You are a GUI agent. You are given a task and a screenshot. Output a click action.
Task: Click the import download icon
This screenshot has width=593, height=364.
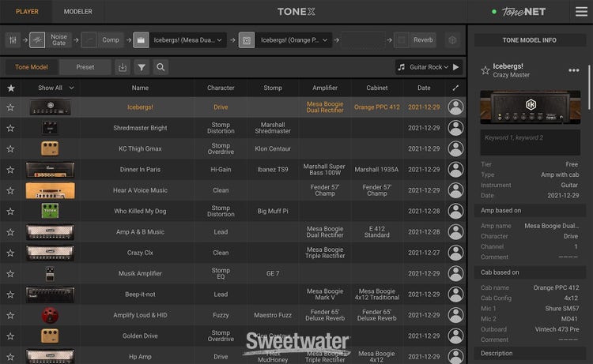[123, 67]
